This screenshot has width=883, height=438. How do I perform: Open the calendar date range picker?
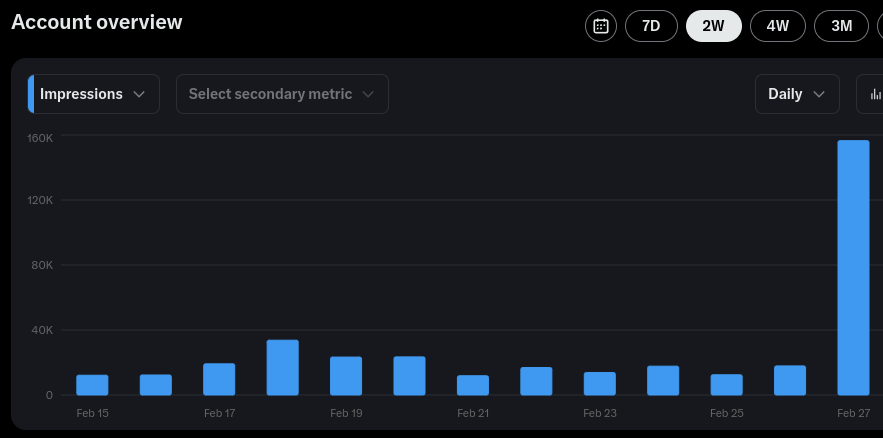(601, 26)
